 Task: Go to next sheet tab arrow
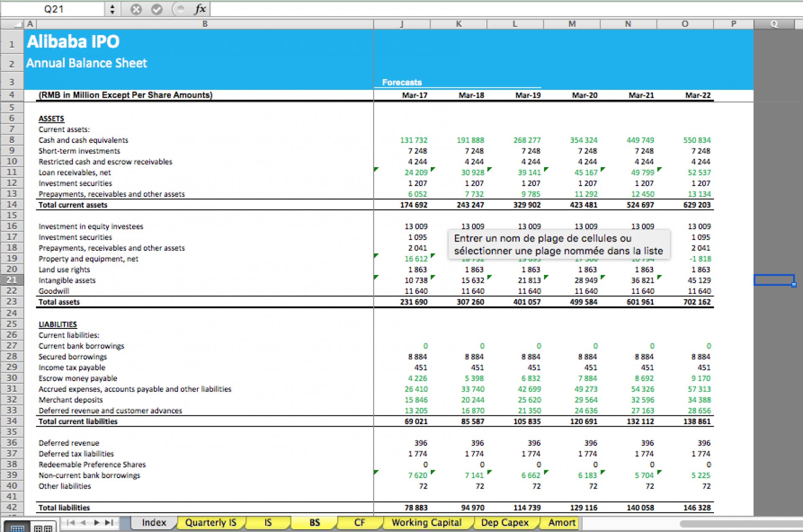97,522
